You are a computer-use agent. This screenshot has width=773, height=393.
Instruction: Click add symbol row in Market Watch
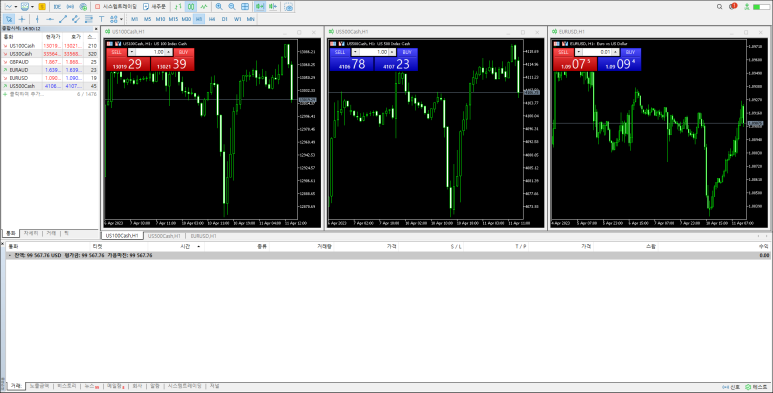pos(49,94)
